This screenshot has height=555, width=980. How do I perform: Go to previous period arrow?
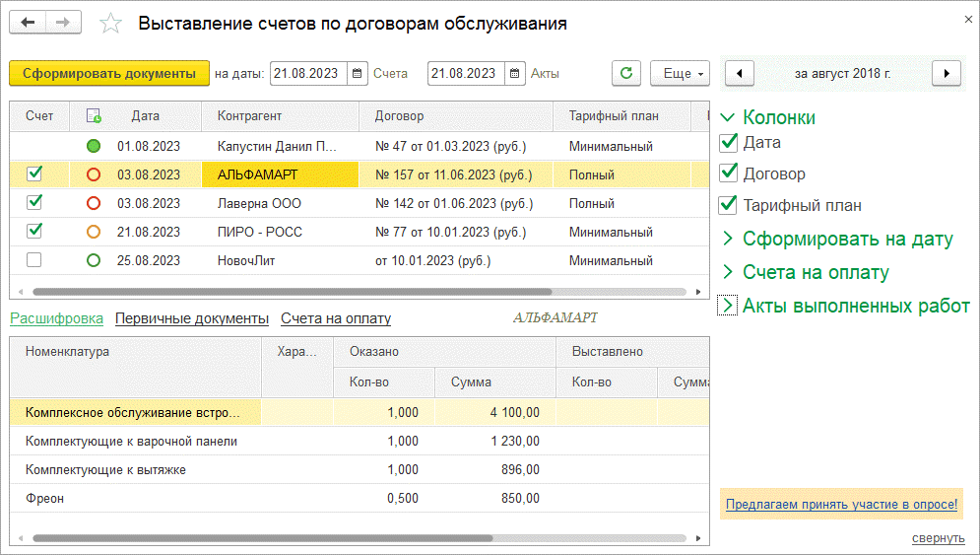(740, 73)
